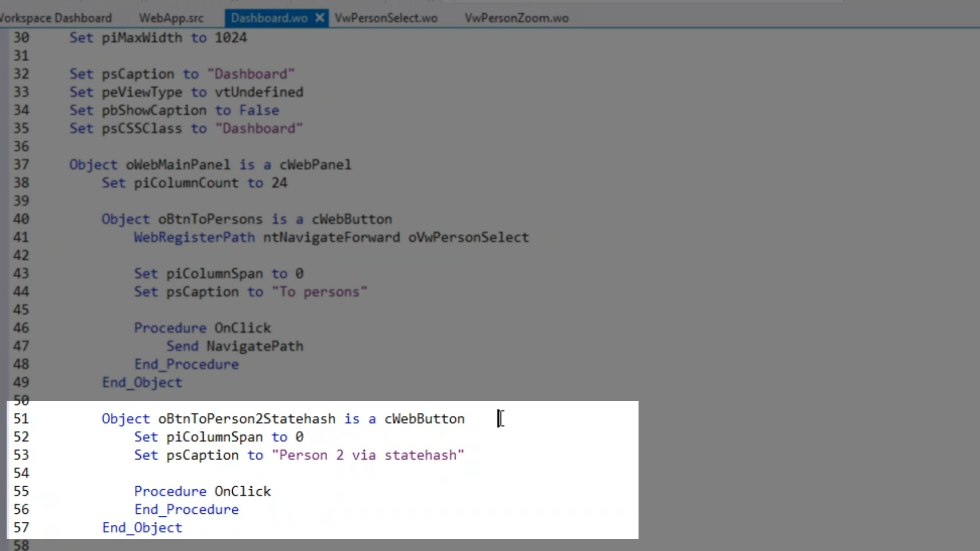Switch to the WebApp.src tab

171,18
